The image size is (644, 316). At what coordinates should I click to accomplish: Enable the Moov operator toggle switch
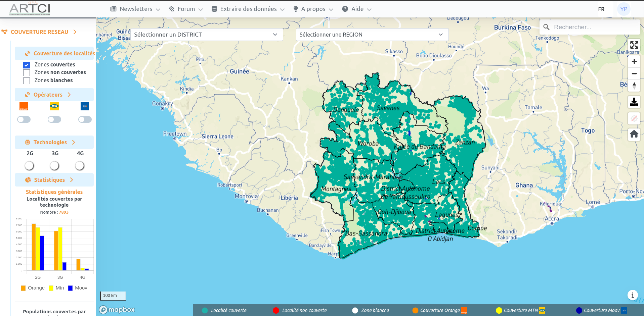pos(85,119)
